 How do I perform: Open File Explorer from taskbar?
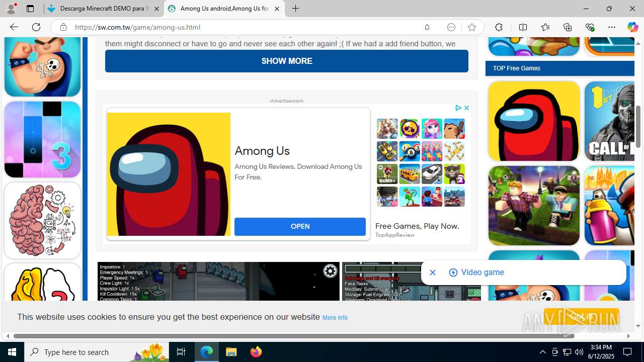click(231, 352)
